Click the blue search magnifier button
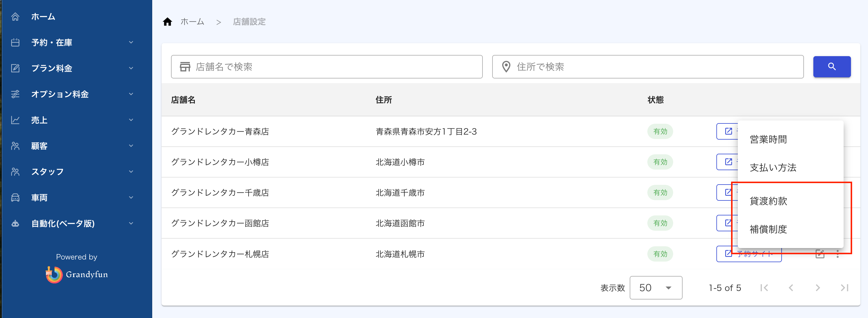Image resolution: width=868 pixels, height=318 pixels. [831, 67]
